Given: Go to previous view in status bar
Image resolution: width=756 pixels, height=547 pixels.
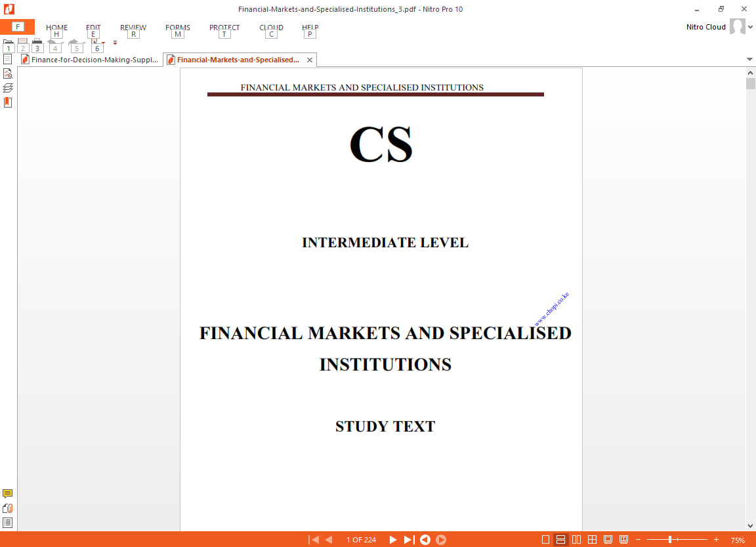Looking at the screenshot, I should click(x=425, y=540).
